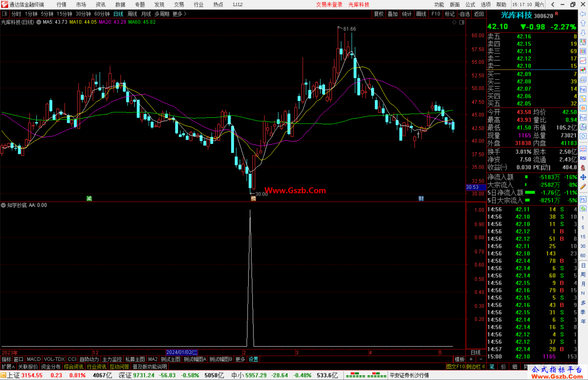The height and width of the screenshot is (380, 588).
Task: Select the MACD indicator tab
Action: [34, 359]
